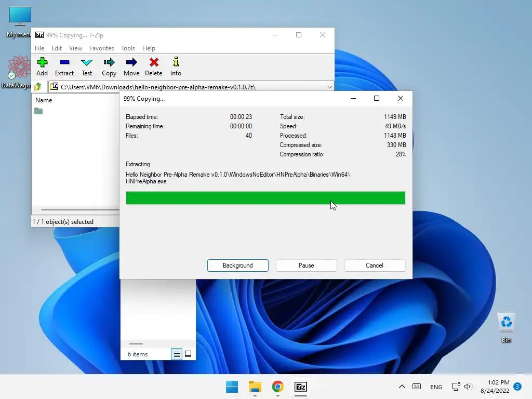Click the red Delete toolbar icon
Image resolution: width=532 pixels, height=399 pixels.
click(154, 66)
